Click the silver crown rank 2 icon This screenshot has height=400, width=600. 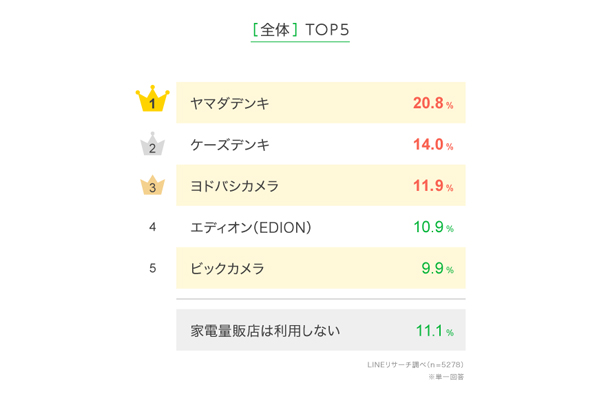tap(152, 145)
